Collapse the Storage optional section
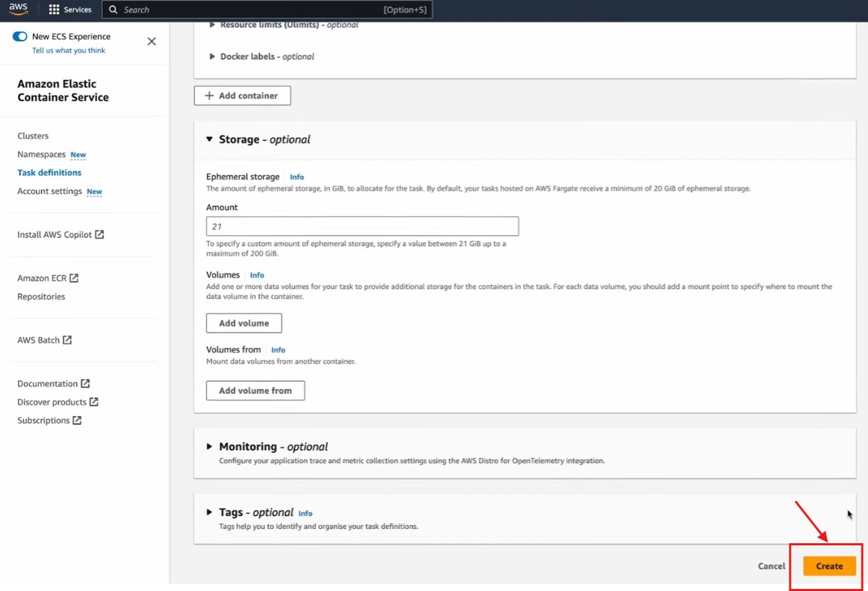This screenshot has width=868, height=591. tap(210, 139)
